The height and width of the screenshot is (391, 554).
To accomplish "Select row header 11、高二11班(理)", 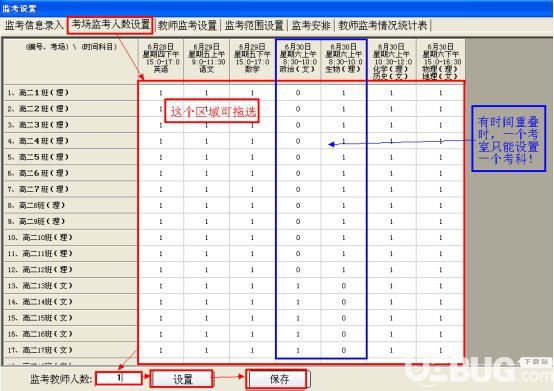I will tap(70, 254).
